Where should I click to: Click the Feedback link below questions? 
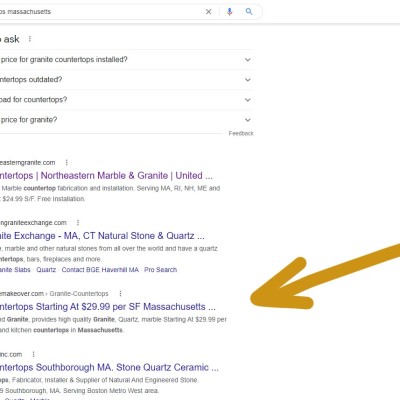tap(241, 133)
